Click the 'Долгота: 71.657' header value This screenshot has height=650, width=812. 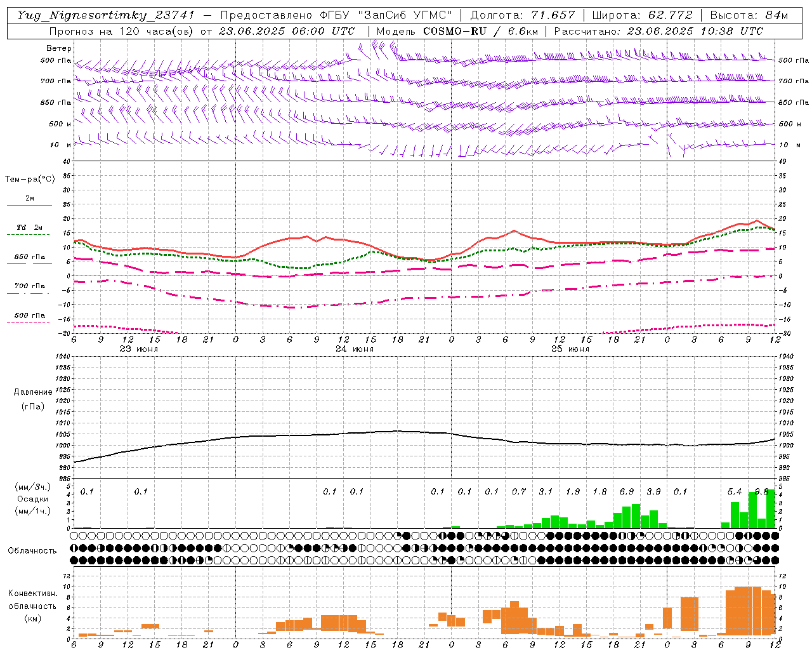(x=523, y=15)
